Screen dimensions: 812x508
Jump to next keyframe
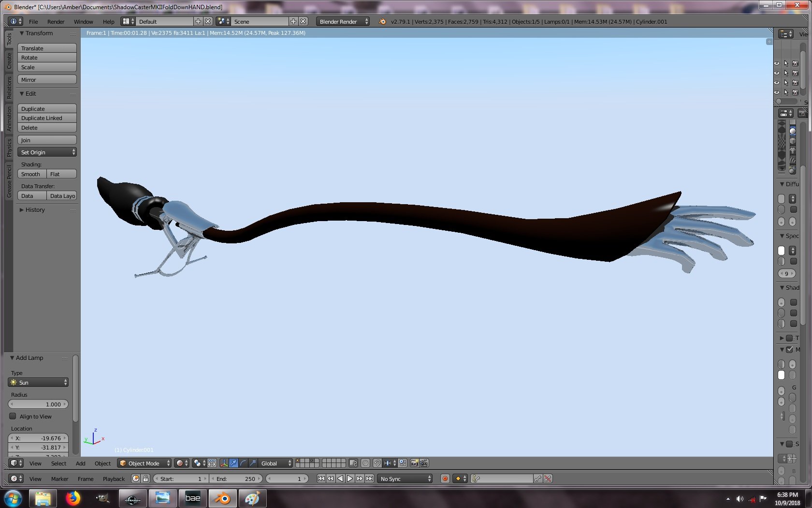[360, 478]
